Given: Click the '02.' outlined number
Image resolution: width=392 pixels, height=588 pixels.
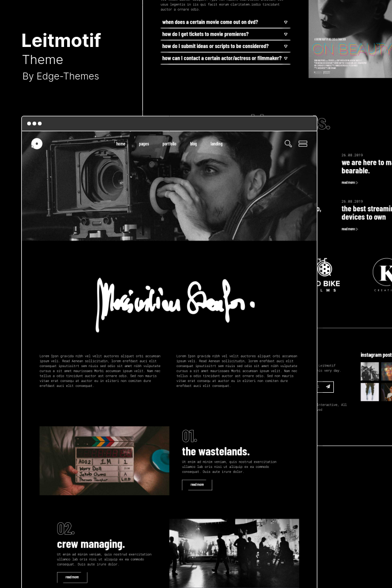Looking at the screenshot, I should coord(66,529).
